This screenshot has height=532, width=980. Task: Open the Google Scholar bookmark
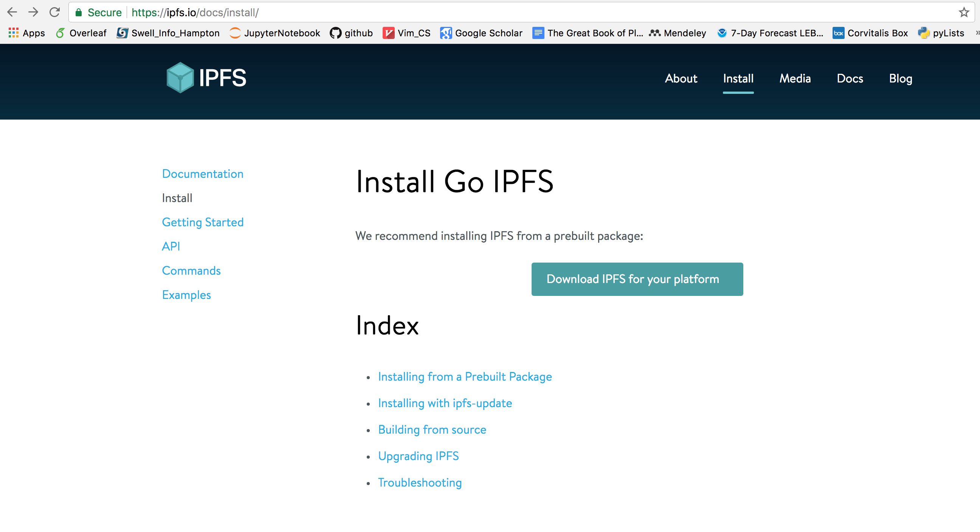(x=481, y=33)
